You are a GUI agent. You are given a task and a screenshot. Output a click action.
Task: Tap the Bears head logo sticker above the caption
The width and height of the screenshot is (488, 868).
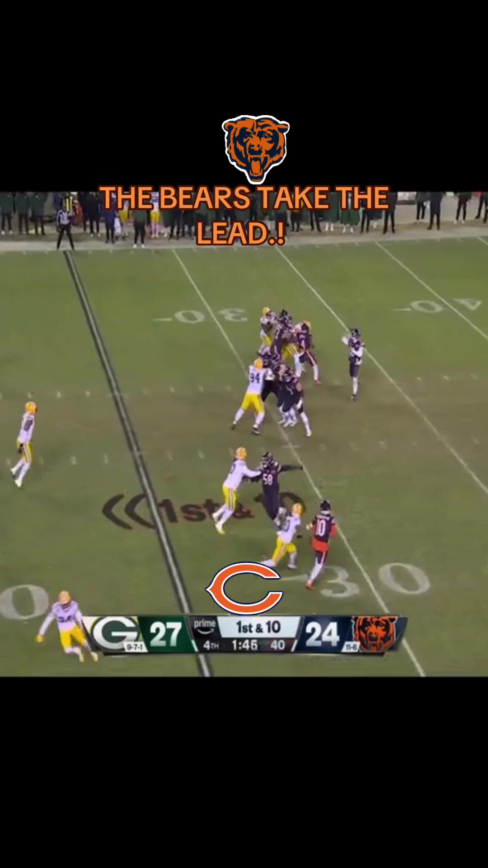(256, 149)
